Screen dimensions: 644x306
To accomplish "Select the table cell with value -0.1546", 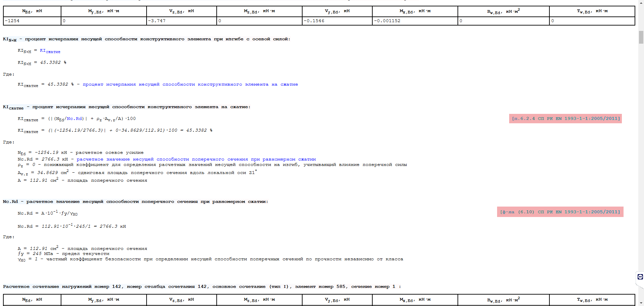I will 337,21.
